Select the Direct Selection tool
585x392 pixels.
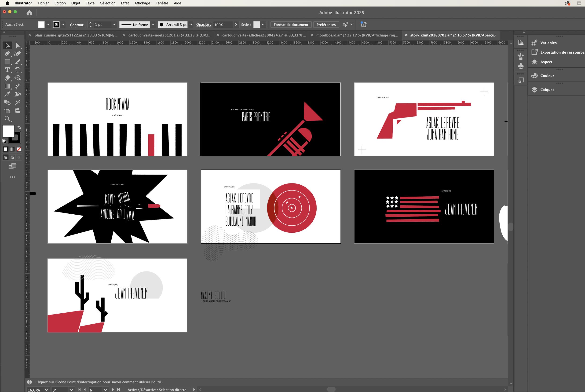[18, 45]
